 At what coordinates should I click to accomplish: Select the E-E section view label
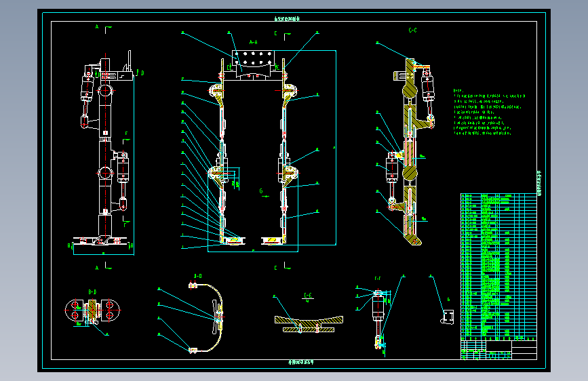point(308,296)
